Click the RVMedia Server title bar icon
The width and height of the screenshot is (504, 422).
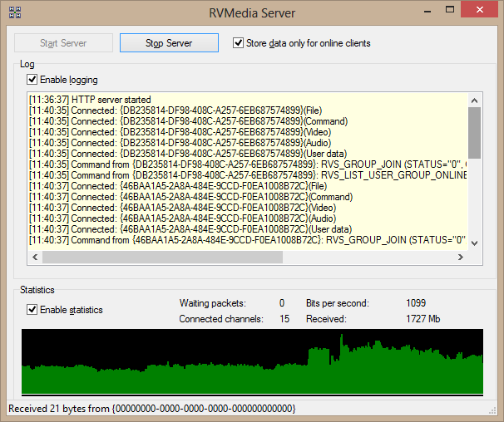click(x=14, y=12)
